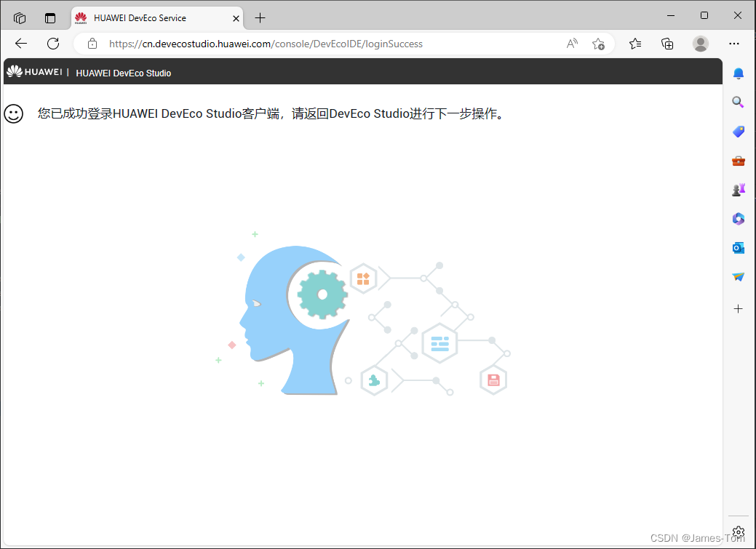Open the Favorites list

pyautogui.click(x=635, y=44)
